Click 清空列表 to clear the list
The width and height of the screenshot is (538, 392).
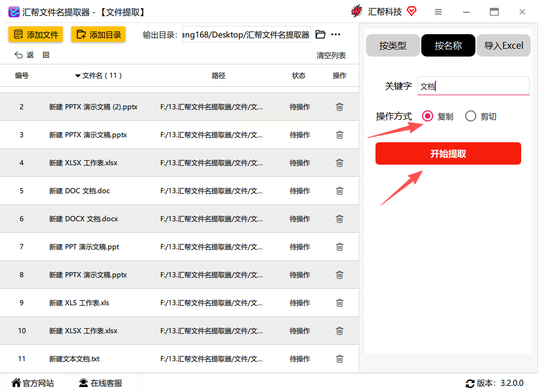tap(331, 55)
